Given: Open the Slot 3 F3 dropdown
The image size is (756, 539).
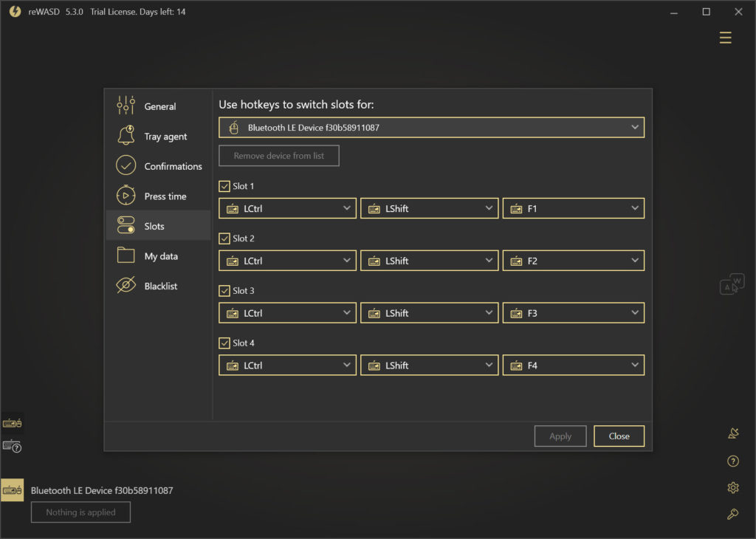Looking at the screenshot, I should pyautogui.click(x=573, y=313).
